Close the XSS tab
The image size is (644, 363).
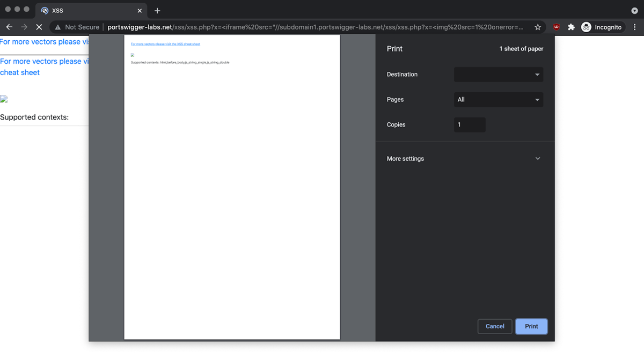(140, 11)
